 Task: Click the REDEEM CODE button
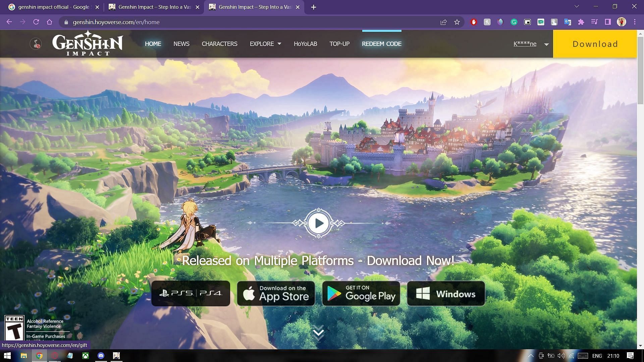(382, 44)
